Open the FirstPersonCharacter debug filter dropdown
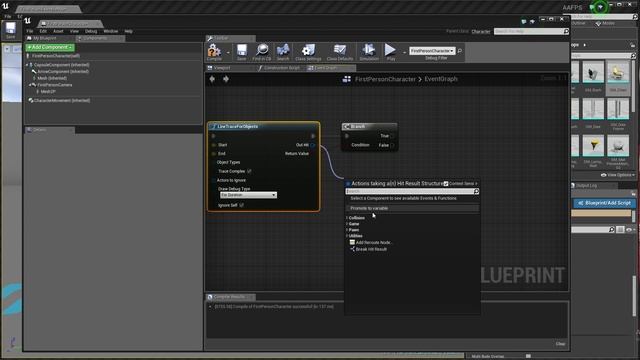 click(x=432, y=51)
